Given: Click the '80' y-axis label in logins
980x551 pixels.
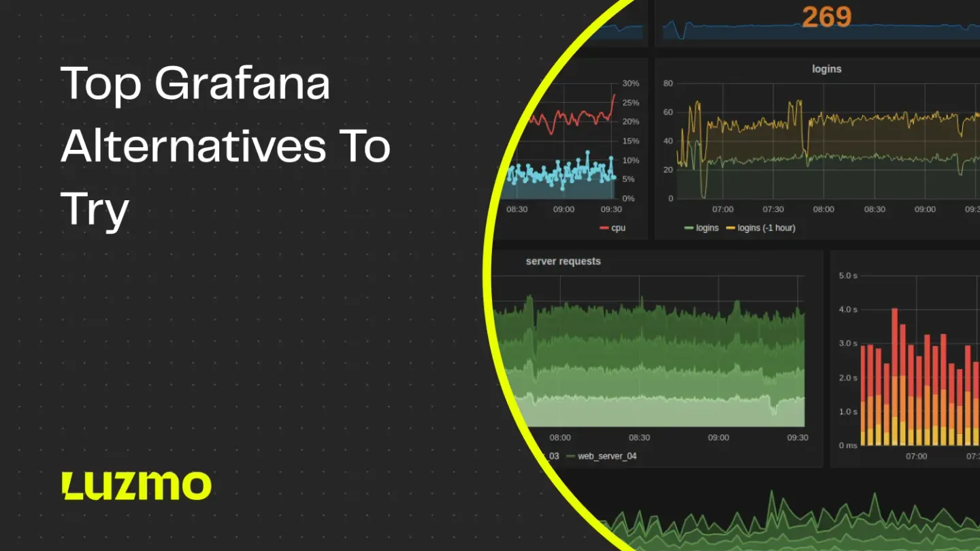Looking at the screenshot, I should coord(668,83).
